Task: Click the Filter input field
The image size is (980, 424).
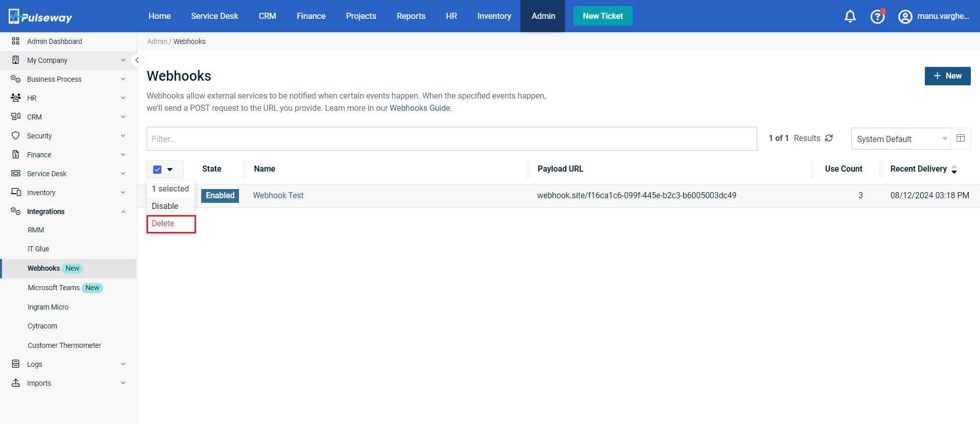Action: (451, 139)
